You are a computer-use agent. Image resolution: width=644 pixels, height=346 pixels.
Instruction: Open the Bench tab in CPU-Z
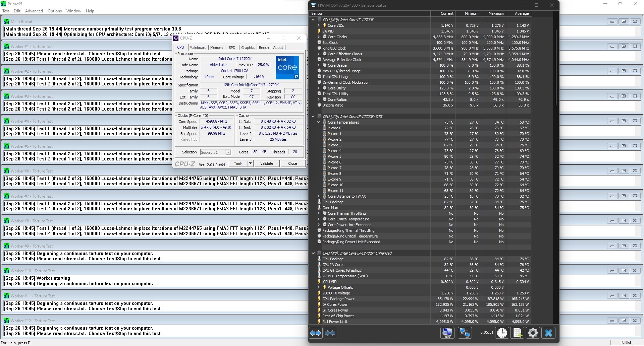(264, 48)
